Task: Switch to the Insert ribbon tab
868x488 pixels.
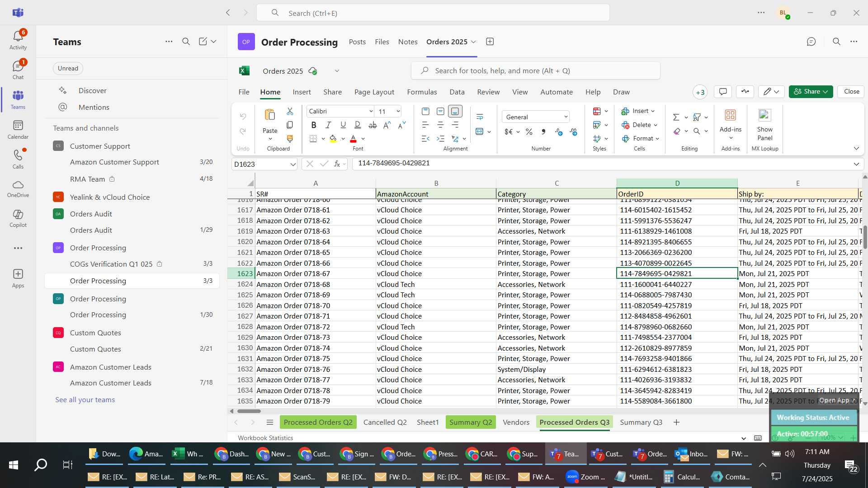Action: tap(302, 92)
